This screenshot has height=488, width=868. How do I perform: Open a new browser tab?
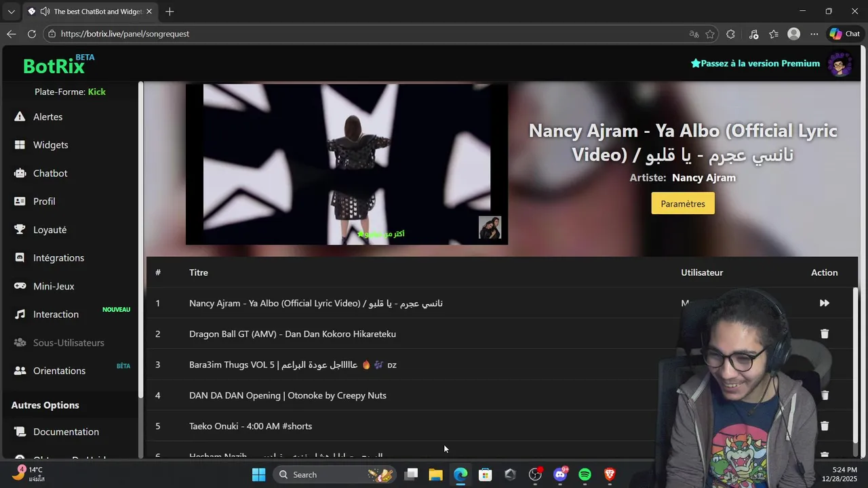click(170, 12)
